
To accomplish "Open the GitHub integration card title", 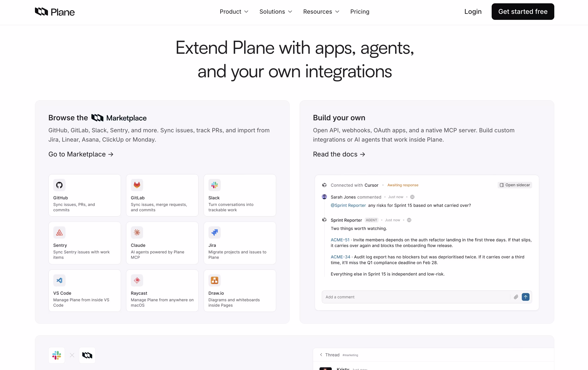I will click(x=60, y=198).
